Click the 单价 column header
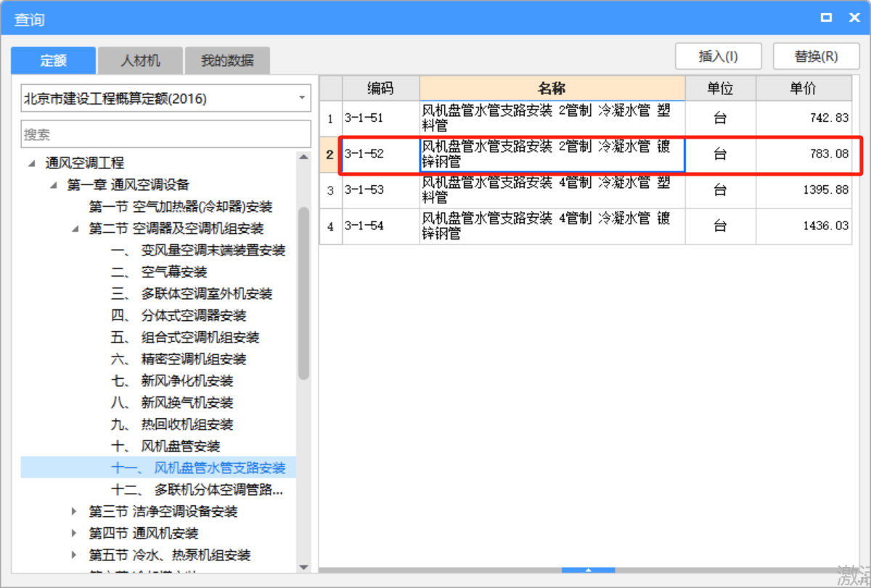 coord(804,89)
